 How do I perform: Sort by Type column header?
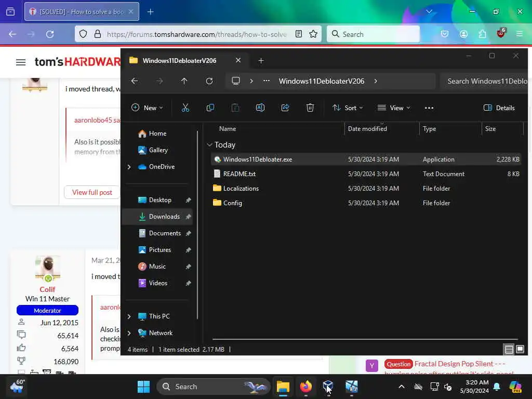tap(450, 129)
